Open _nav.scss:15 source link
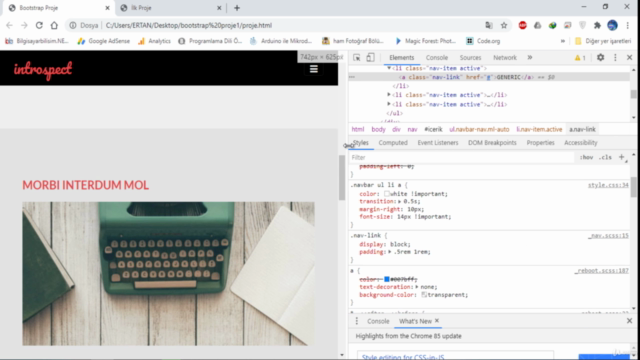The image size is (640, 360). pyautogui.click(x=608, y=236)
